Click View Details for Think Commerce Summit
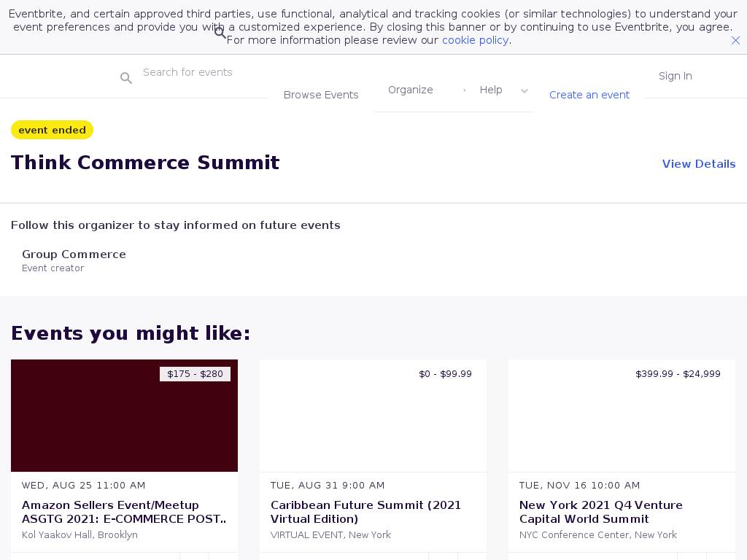The width and height of the screenshot is (747, 560). [698, 164]
